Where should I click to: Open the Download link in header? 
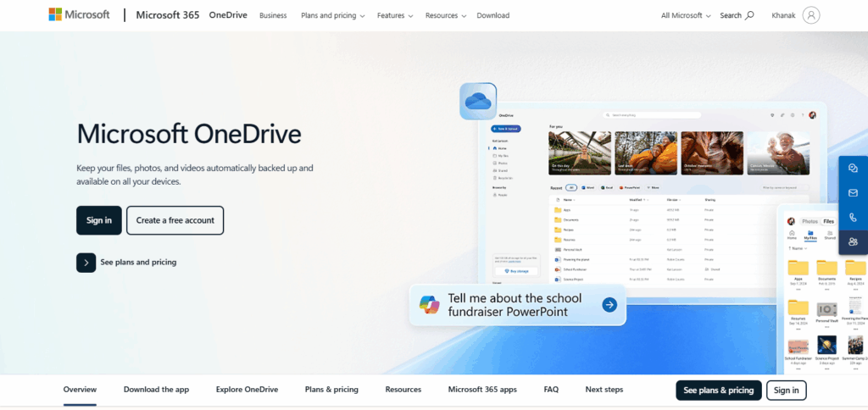[x=492, y=15]
